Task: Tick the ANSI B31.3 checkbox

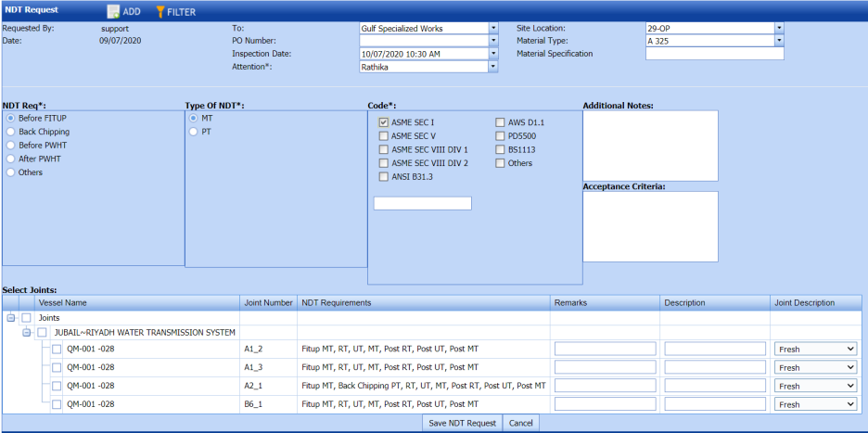Action: (384, 177)
